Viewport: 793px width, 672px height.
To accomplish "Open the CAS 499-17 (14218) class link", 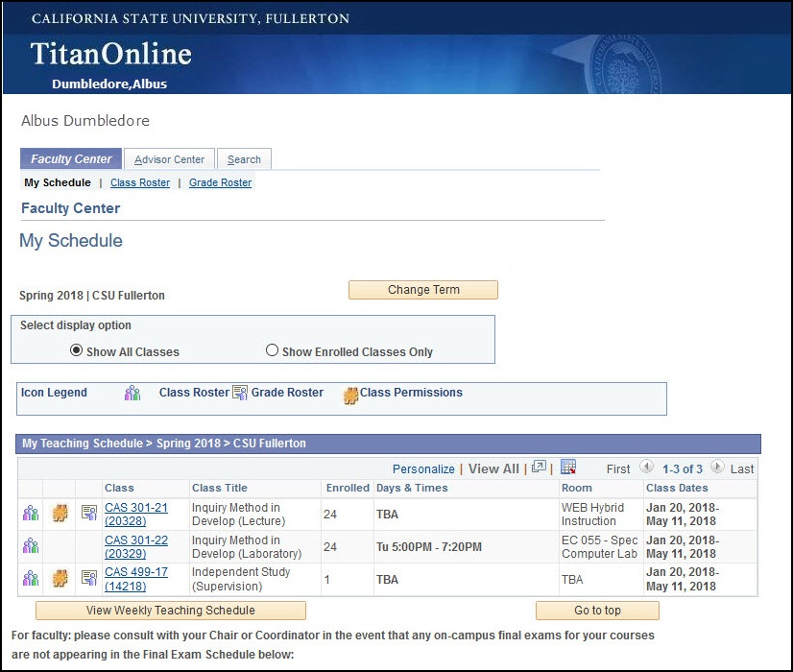I will pyautogui.click(x=136, y=579).
